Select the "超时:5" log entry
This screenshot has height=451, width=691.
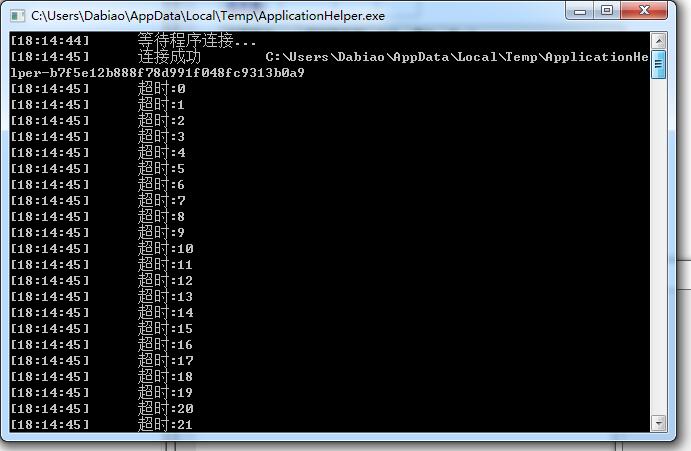(x=161, y=169)
